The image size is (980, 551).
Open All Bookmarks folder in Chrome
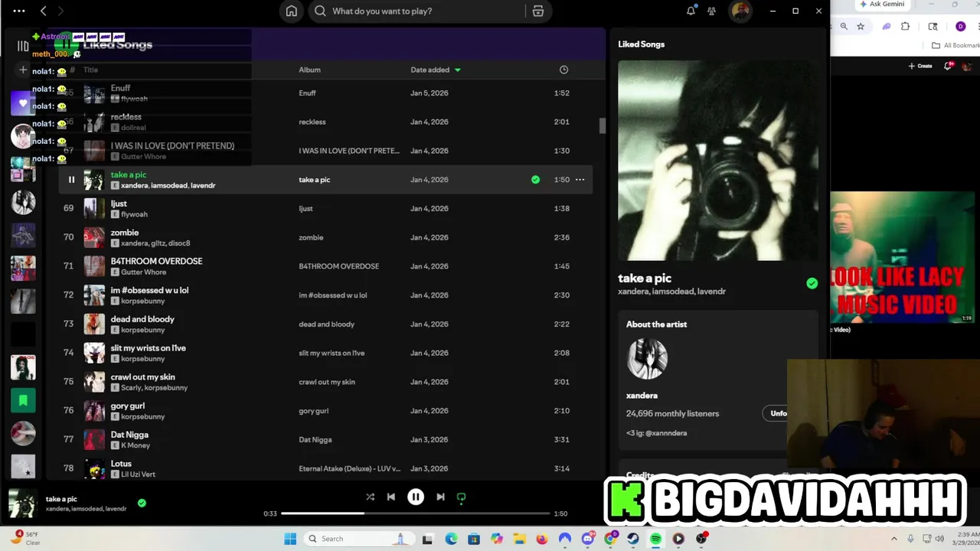coord(955,45)
